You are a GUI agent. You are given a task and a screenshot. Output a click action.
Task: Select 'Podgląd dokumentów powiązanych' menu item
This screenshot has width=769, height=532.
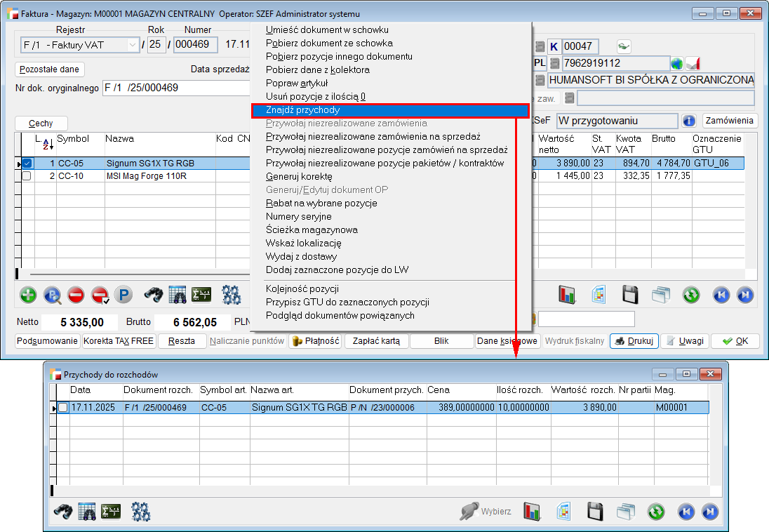point(340,315)
